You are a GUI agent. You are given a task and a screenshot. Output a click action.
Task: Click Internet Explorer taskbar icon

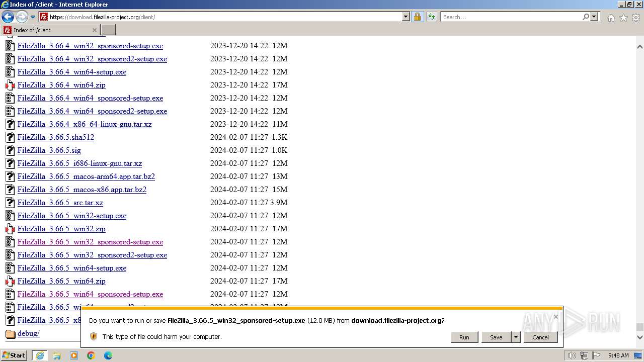pyautogui.click(x=40, y=355)
